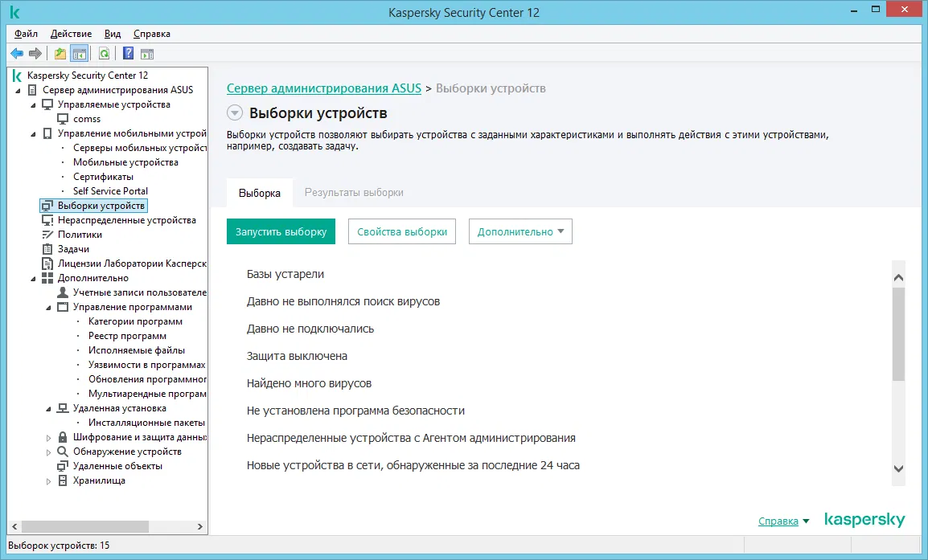The width and height of the screenshot is (928, 560).
Task: Open the Дополнительно dropdown button
Action: [x=520, y=231]
